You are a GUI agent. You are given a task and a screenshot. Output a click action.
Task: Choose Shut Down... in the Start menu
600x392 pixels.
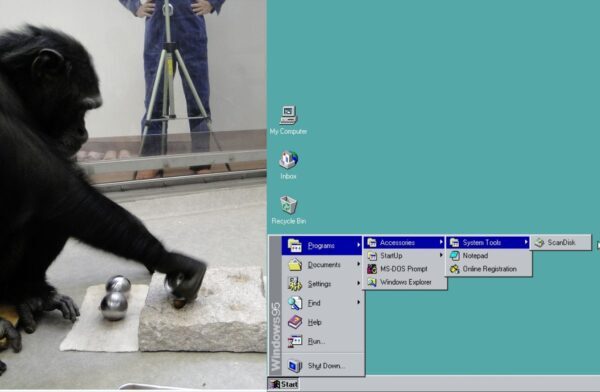coord(322,366)
